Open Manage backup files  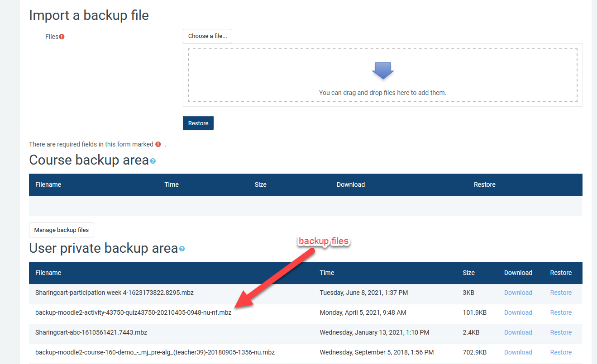62,230
